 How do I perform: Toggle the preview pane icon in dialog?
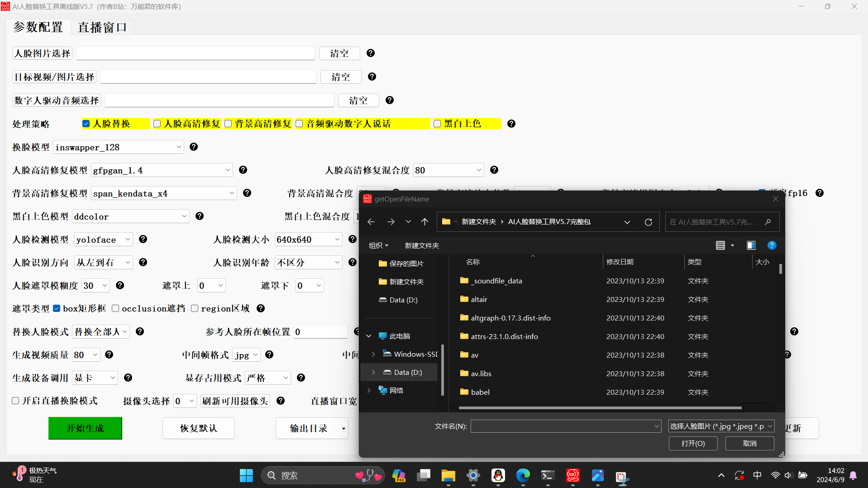[751, 245]
